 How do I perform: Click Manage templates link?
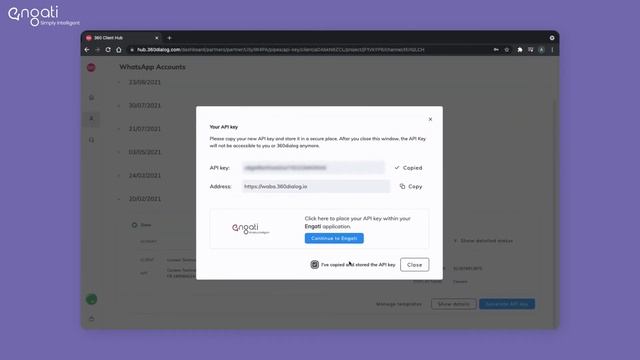[399, 304]
